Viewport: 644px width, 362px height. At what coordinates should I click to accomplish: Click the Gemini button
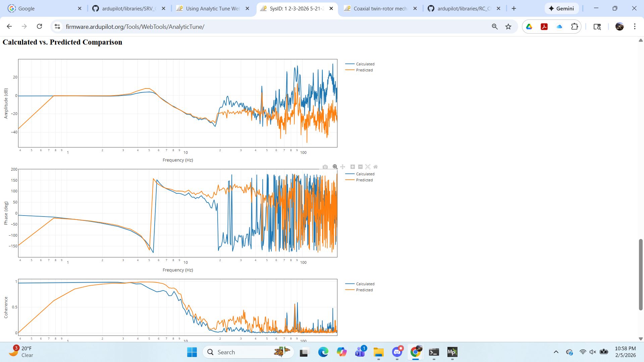coord(561,8)
